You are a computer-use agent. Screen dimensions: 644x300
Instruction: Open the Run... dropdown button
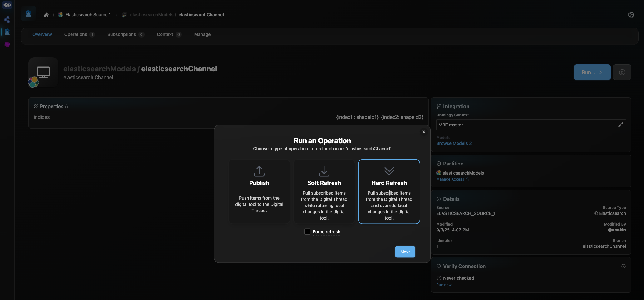(592, 72)
